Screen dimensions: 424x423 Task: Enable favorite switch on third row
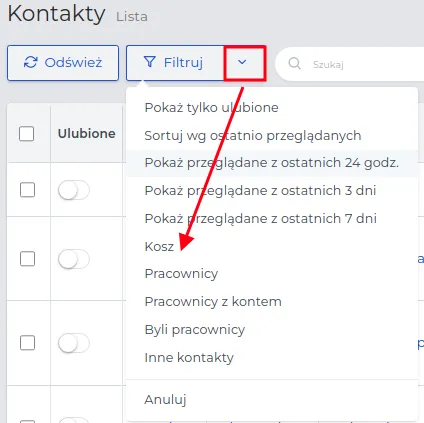coord(74,343)
